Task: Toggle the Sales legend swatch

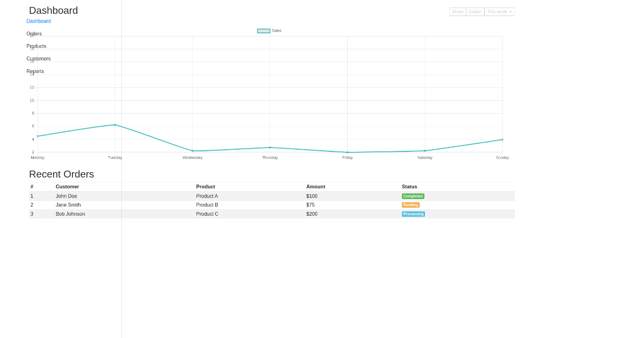Action: click(x=264, y=31)
